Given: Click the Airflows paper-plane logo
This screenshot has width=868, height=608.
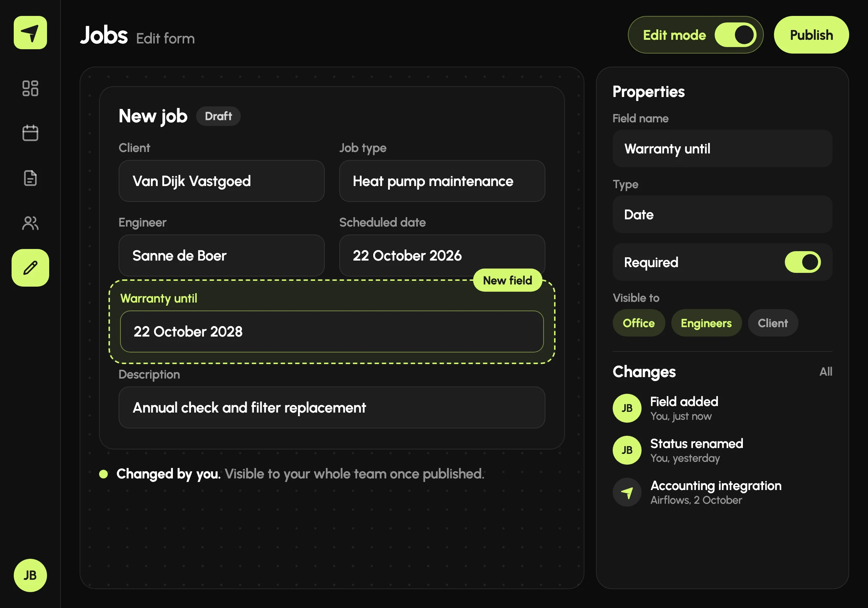Looking at the screenshot, I should tap(30, 33).
